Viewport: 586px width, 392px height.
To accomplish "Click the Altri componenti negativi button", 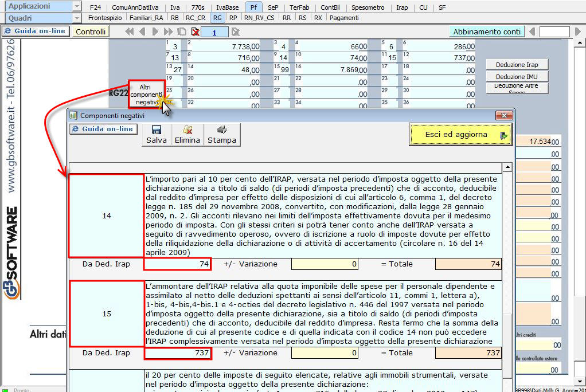I will 146,94.
